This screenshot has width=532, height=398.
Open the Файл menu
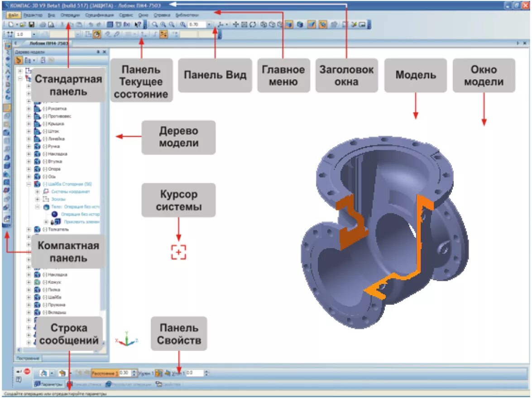tap(13, 15)
